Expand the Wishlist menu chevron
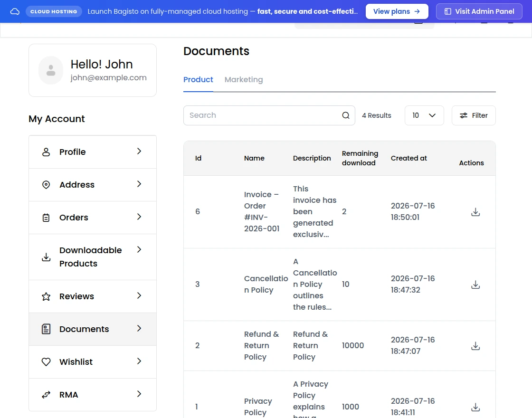The width and height of the screenshot is (532, 418). [x=139, y=361]
